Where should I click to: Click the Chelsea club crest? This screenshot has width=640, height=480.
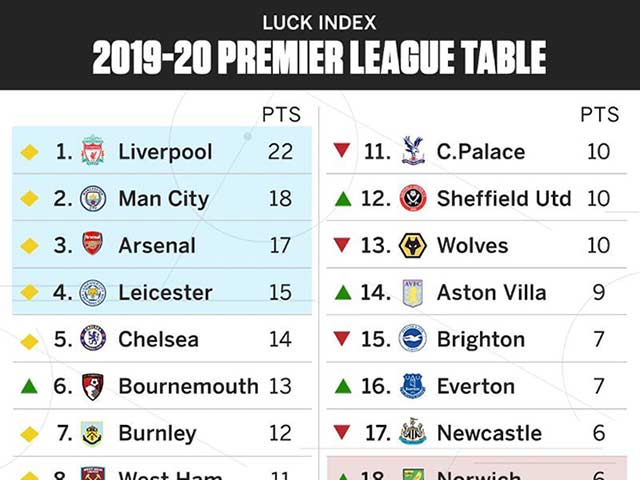point(93,339)
